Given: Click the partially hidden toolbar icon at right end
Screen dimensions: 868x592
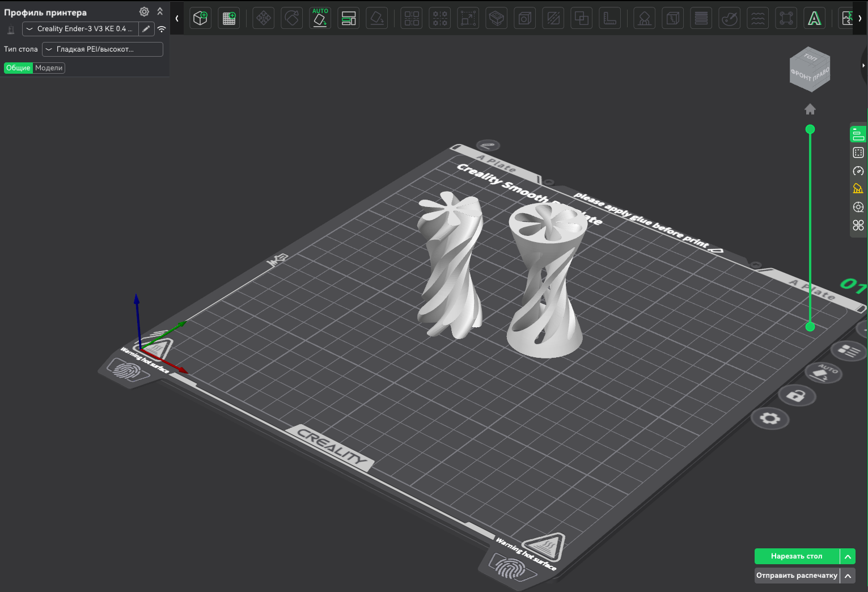Looking at the screenshot, I should (x=847, y=18).
